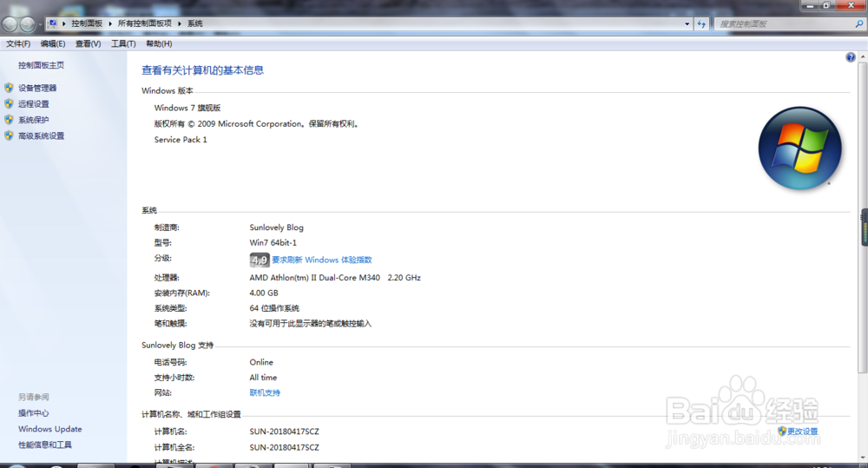Click the Windows 7 旗舰版 edition text
Screen dimensions: 868x468
[187, 108]
